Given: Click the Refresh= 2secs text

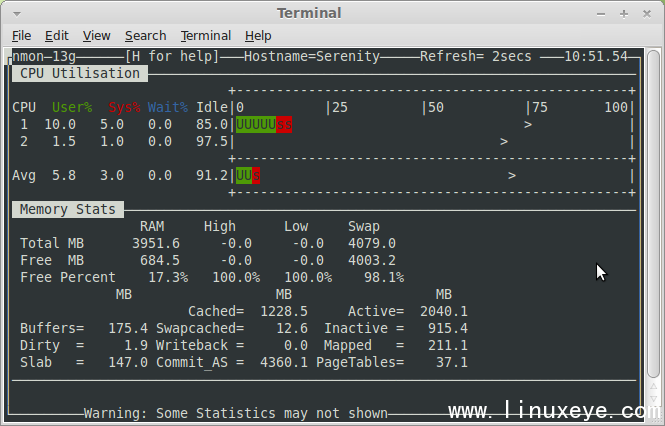Looking at the screenshot, I should (475, 56).
